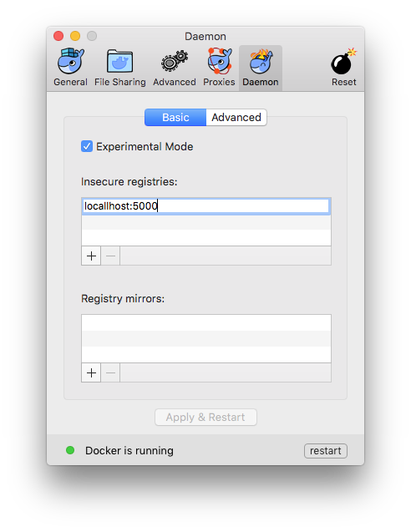Image resolution: width=411 pixels, height=532 pixels.
Task: Remove insecure registry with minus button
Action: [x=110, y=256]
